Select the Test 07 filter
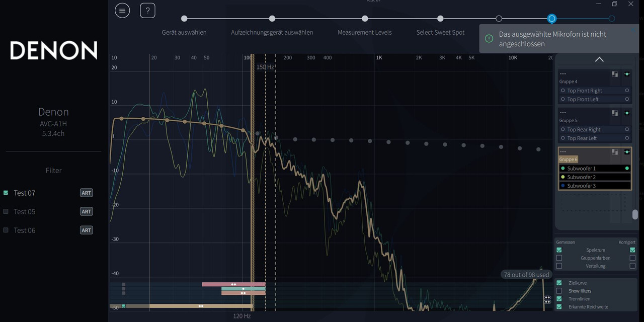Image resolution: width=644 pixels, height=322 pixels. (x=24, y=193)
